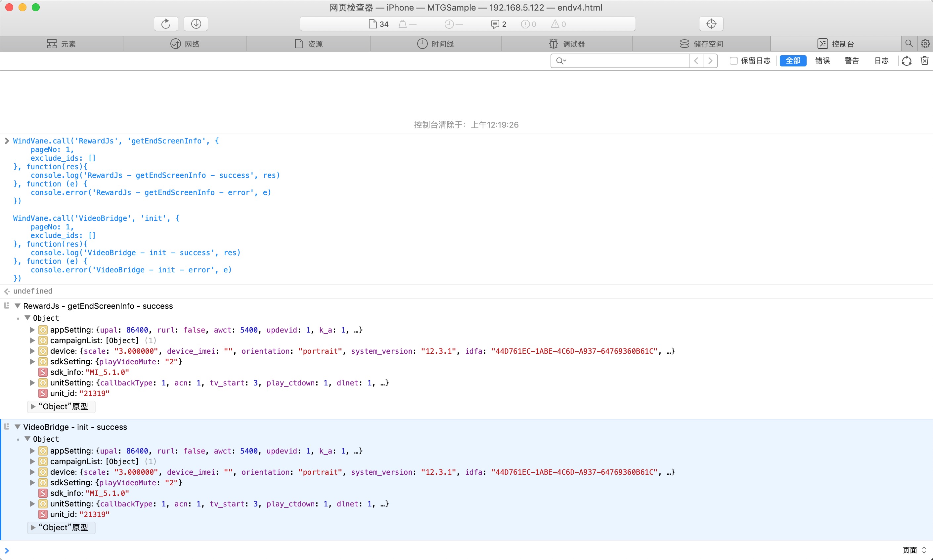933x560 pixels.
Task: Click the log-level icon beside VideoBridge message
Action: coord(7,426)
